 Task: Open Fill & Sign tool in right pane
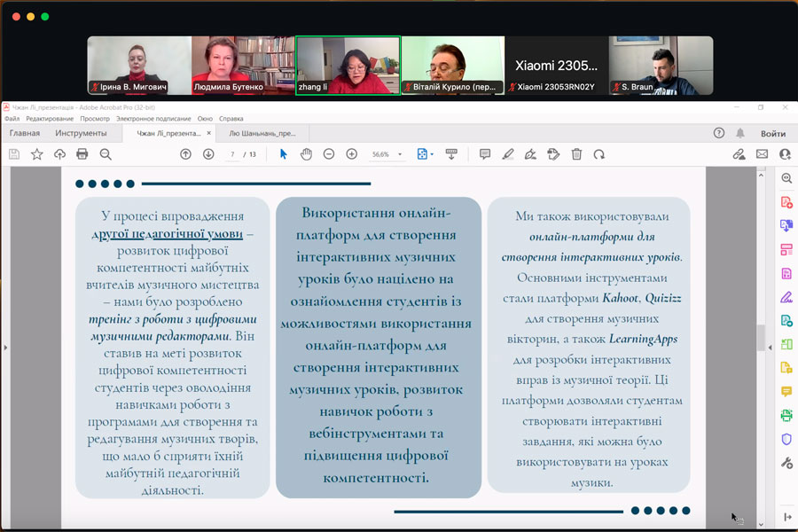tap(786, 297)
